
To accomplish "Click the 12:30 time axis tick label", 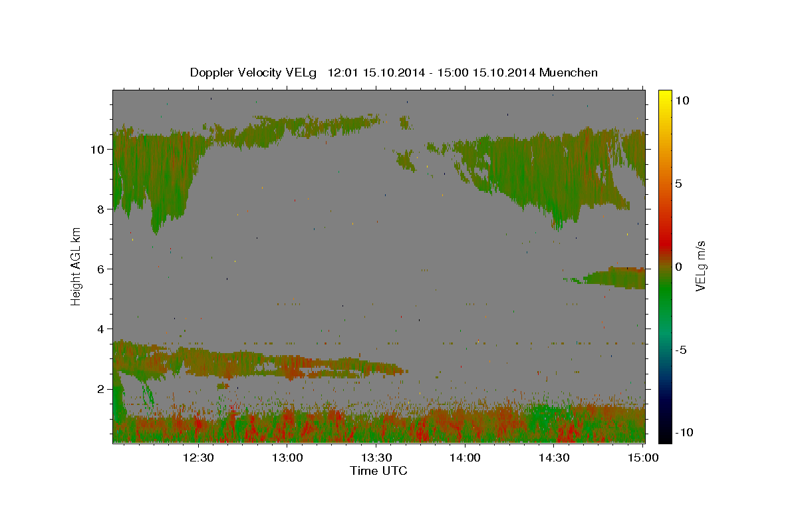I will 198,458.
